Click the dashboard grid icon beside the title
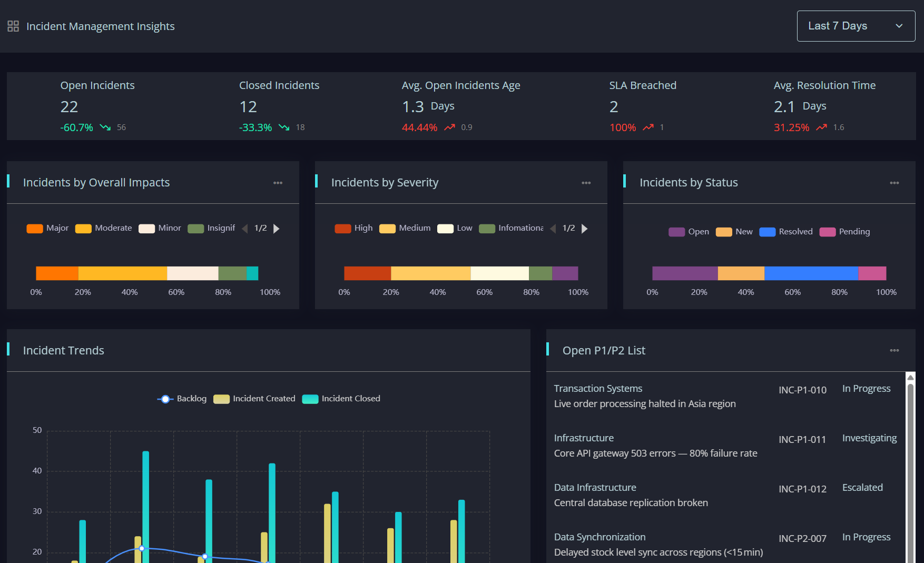The height and width of the screenshot is (563, 924). pos(13,26)
